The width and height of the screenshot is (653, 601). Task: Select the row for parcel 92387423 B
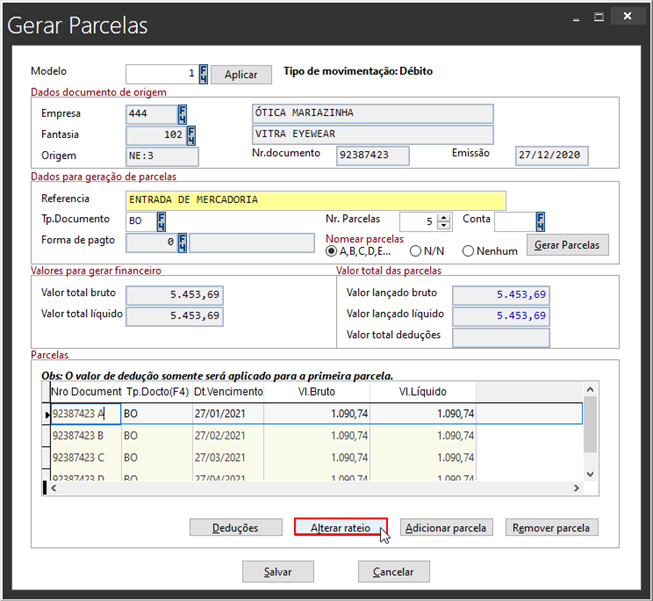(x=85, y=436)
